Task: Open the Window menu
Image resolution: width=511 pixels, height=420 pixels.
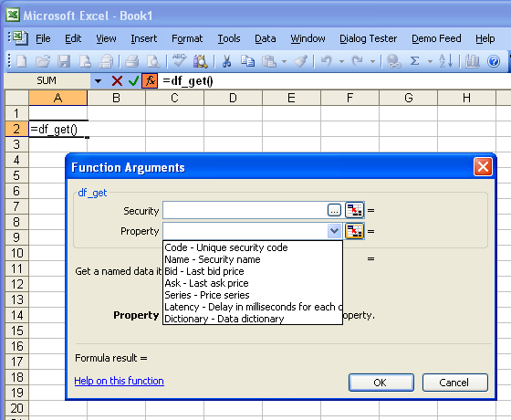Action: [308, 38]
